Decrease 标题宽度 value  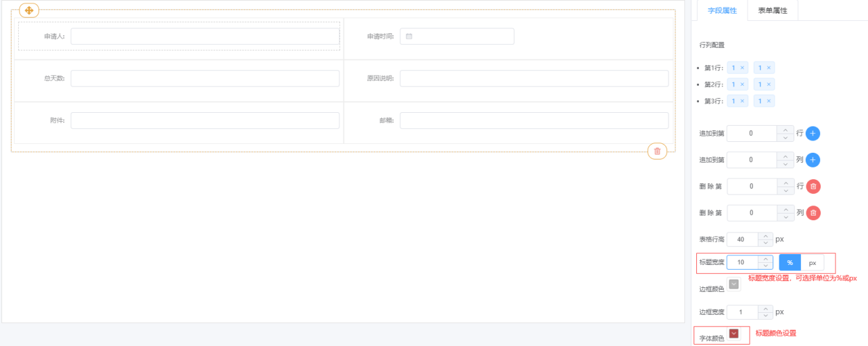coord(765,266)
